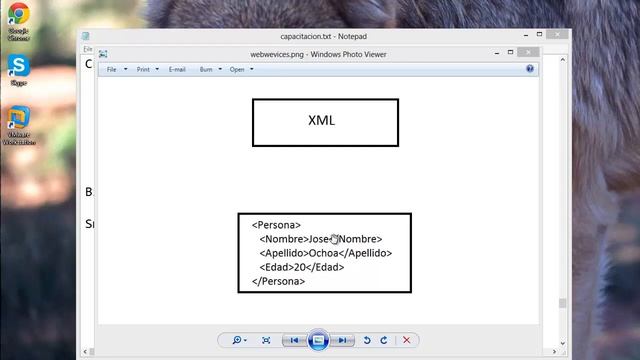The height and width of the screenshot is (360, 640).
Task: Open the Notepad File menu
Action: click(88, 49)
